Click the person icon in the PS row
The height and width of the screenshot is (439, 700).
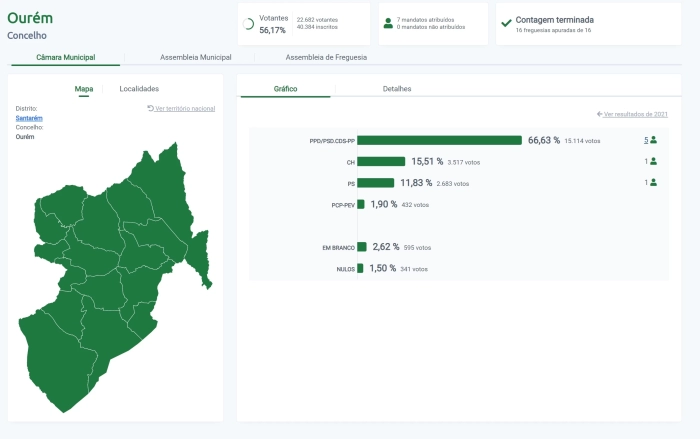(x=653, y=182)
